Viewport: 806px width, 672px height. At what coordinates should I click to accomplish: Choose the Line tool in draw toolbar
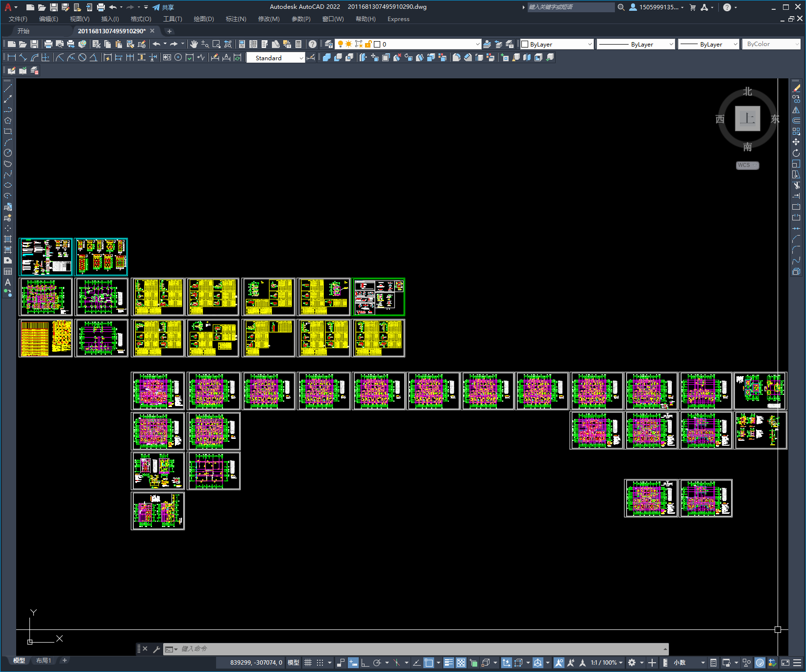(x=8, y=88)
